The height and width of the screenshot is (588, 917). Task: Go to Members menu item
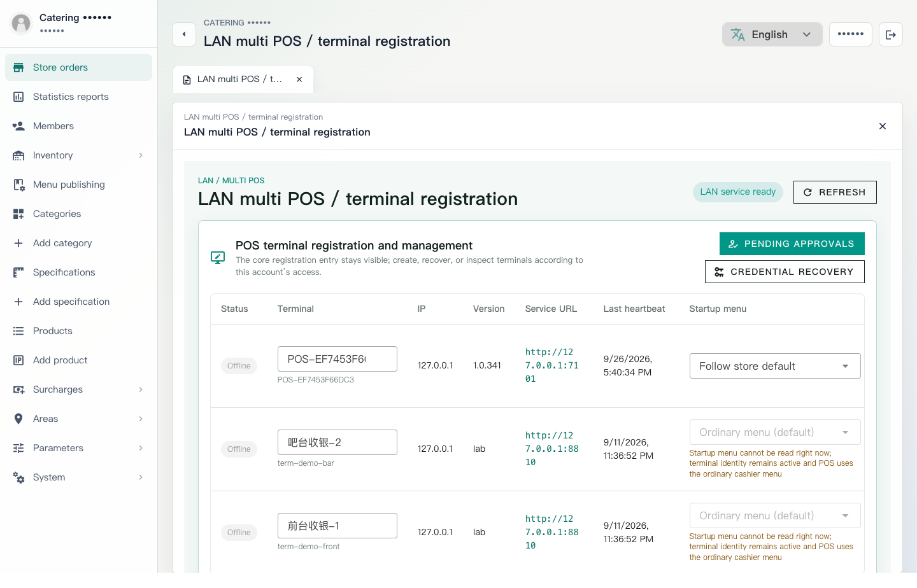pyautogui.click(x=78, y=126)
